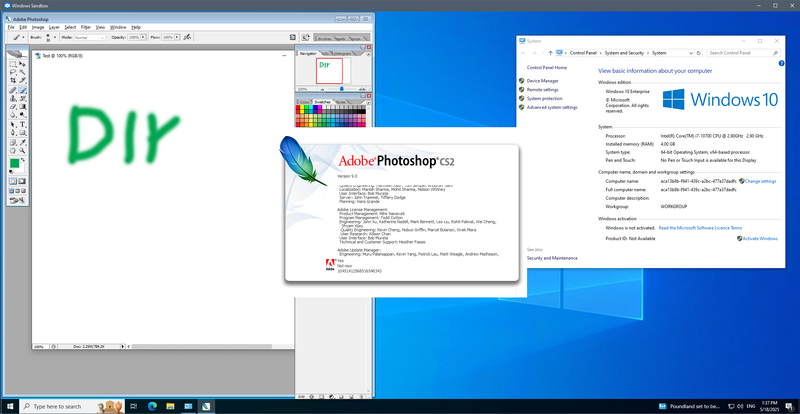The width and height of the screenshot is (800, 414).
Task: Click the Navigator zoom slider handle
Action: click(341, 89)
